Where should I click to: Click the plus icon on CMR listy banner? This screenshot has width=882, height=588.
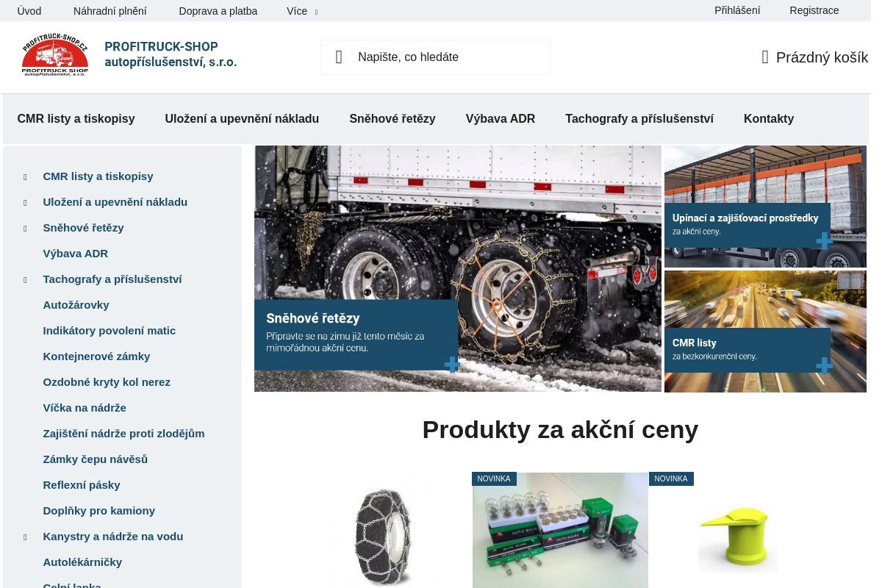pyautogui.click(x=824, y=365)
